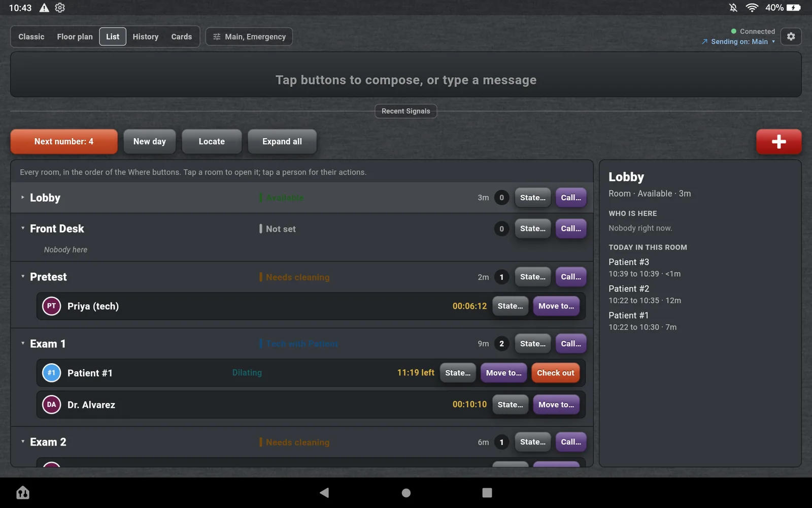Tap the New day button
The image size is (812, 508).
click(x=150, y=142)
